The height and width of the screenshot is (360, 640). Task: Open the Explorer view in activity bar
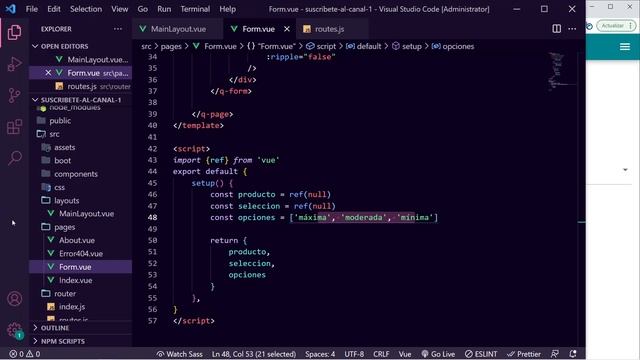click(x=14, y=32)
